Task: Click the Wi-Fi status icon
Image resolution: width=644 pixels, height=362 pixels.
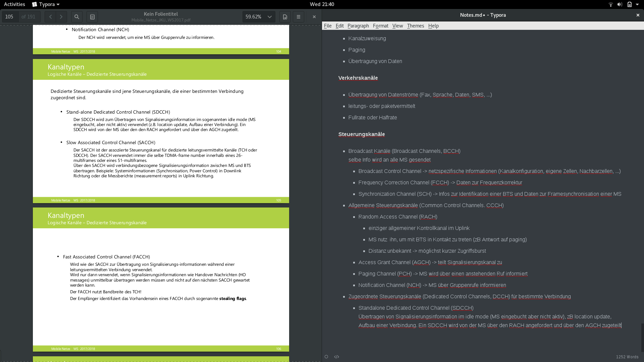Action: (610, 4)
